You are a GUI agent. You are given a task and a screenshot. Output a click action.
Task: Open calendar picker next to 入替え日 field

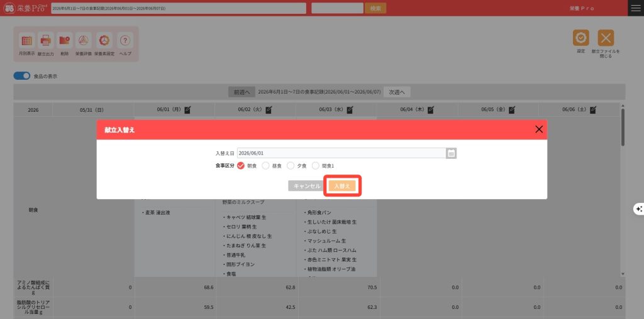[452, 153]
